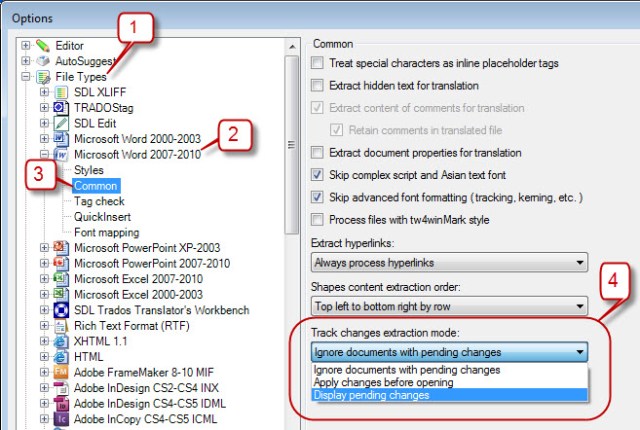Uncheck Skip complex script and Asian text font
The height and width of the screenshot is (430, 640).
coord(318,175)
